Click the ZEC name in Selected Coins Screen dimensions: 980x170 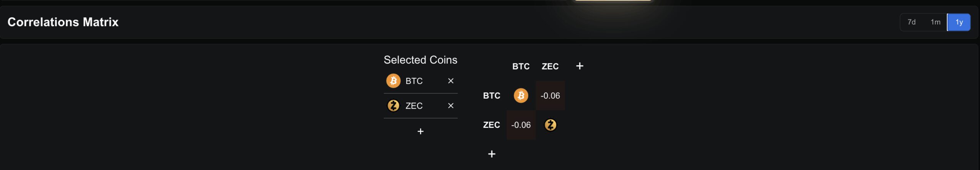point(414,106)
